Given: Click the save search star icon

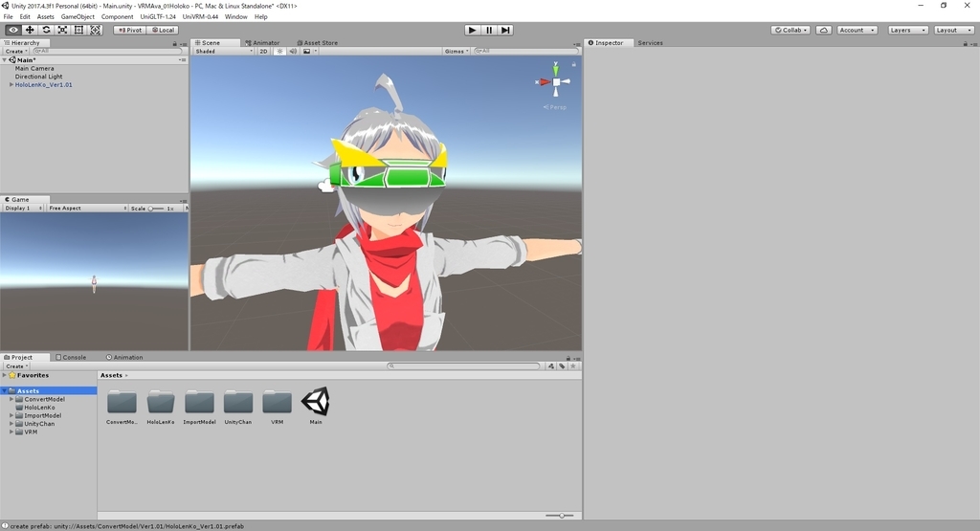Looking at the screenshot, I should click(574, 366).
